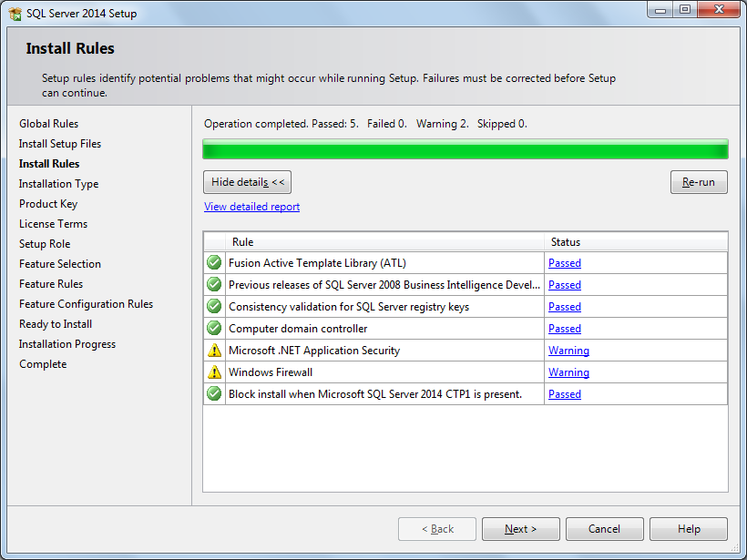Select Product Key step
Viewport: 747px width, 560px height.
[48, 204]
